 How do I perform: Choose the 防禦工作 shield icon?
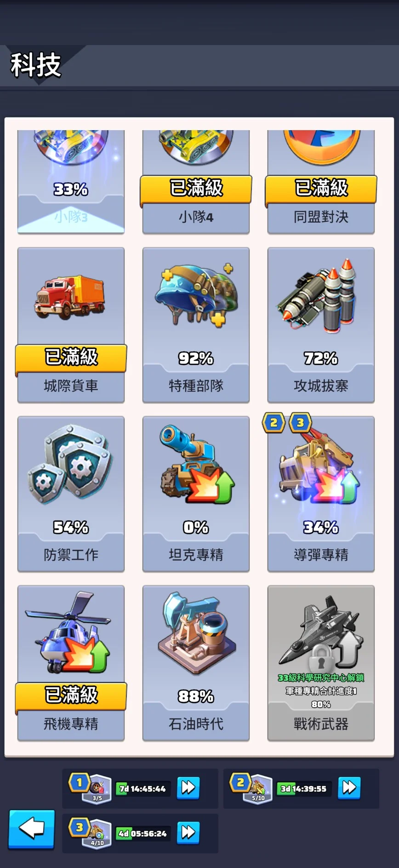tap(70, 464)
